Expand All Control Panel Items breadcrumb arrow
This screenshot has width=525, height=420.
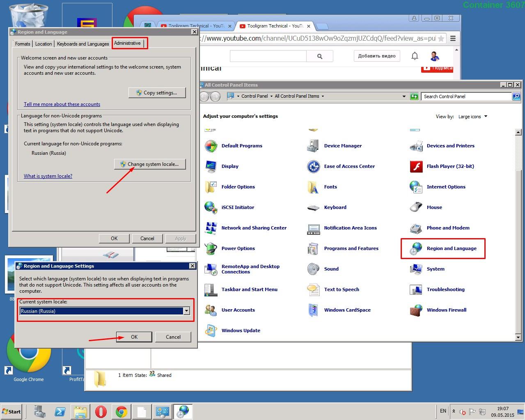(323, 96)
